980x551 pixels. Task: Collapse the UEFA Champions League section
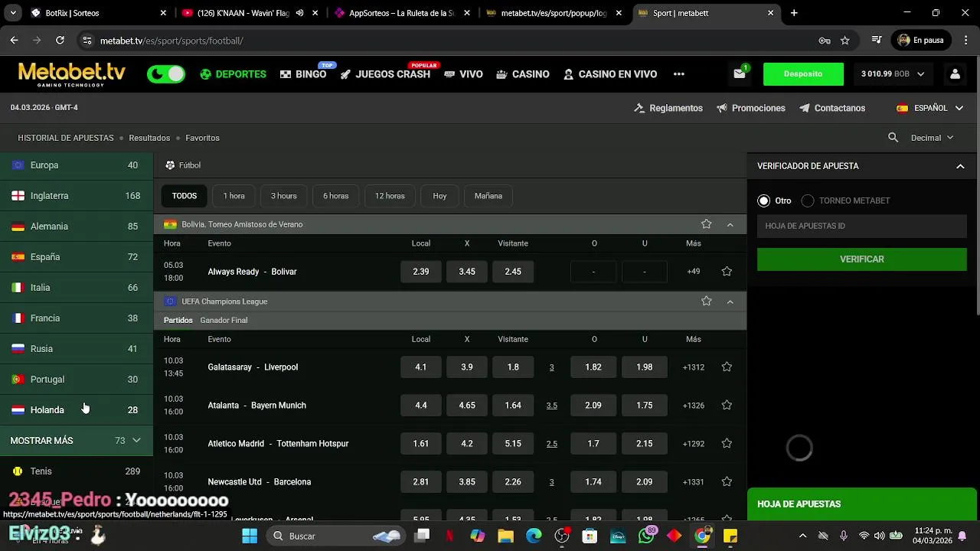pos(730,302)
